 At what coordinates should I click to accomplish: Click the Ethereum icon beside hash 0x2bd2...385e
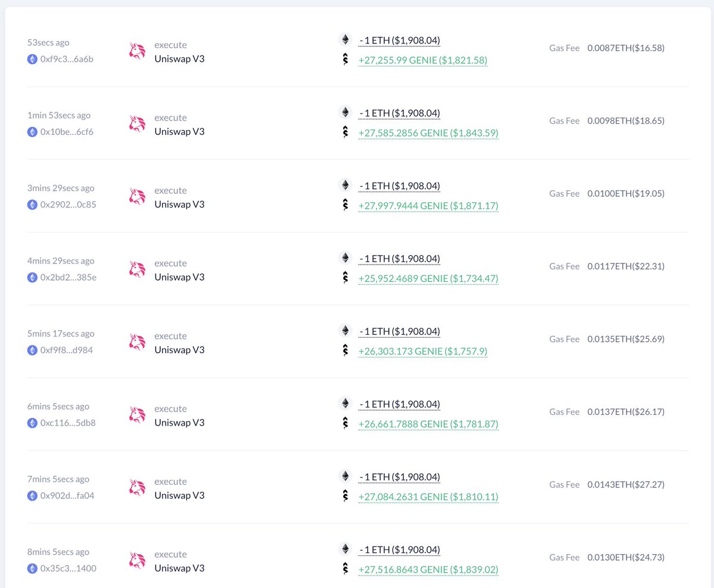tap(32, 278)
